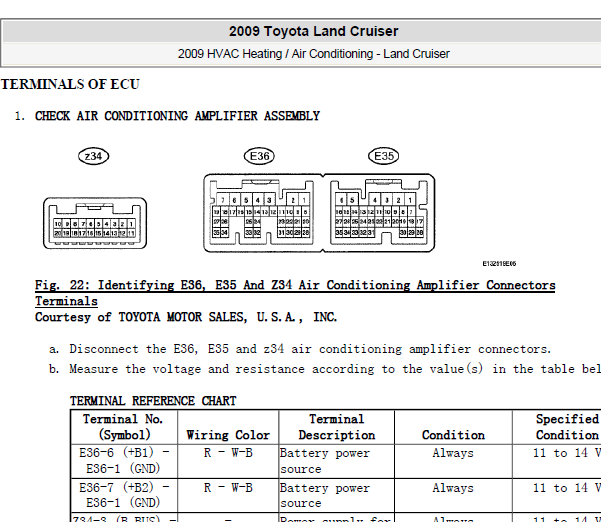Click 'R - W-B' wiring color in +B1 row
The width and height of the screenshot is (601, 522).
tap(228, 453)
